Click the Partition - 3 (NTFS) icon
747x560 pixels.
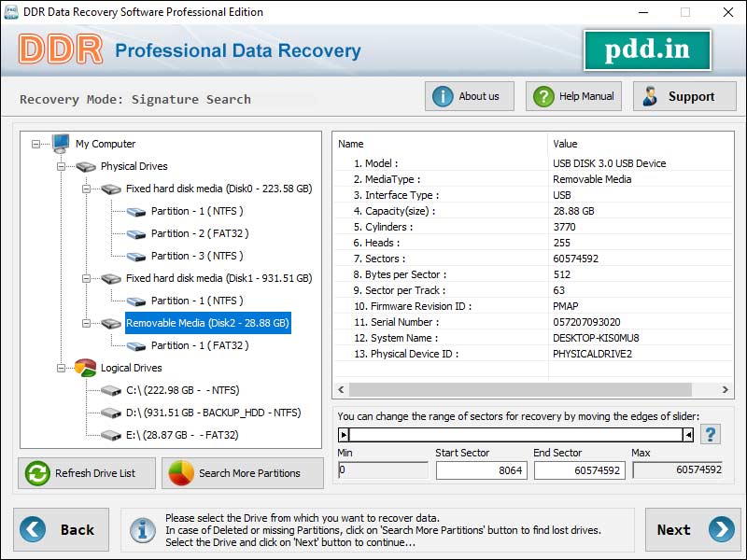click(x=136, y=256)
